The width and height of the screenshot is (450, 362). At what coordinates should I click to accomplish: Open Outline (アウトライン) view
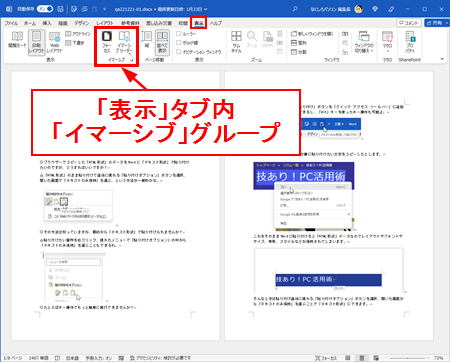(x=78, y=34)
